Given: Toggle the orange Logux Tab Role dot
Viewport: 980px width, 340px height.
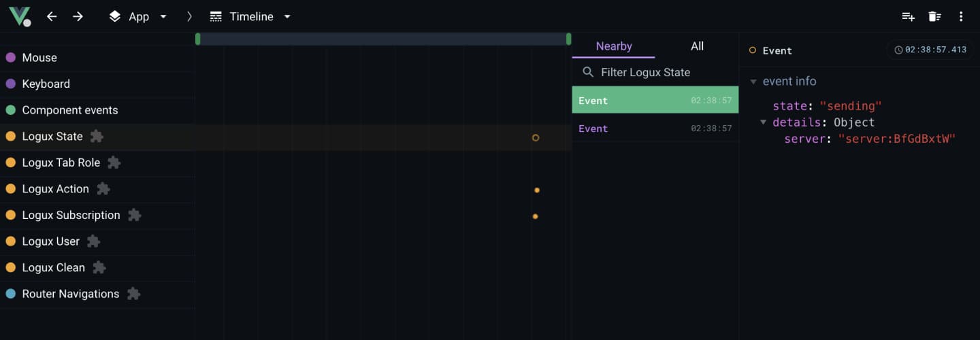Looking at the screenshot, I should click(10, 163).
